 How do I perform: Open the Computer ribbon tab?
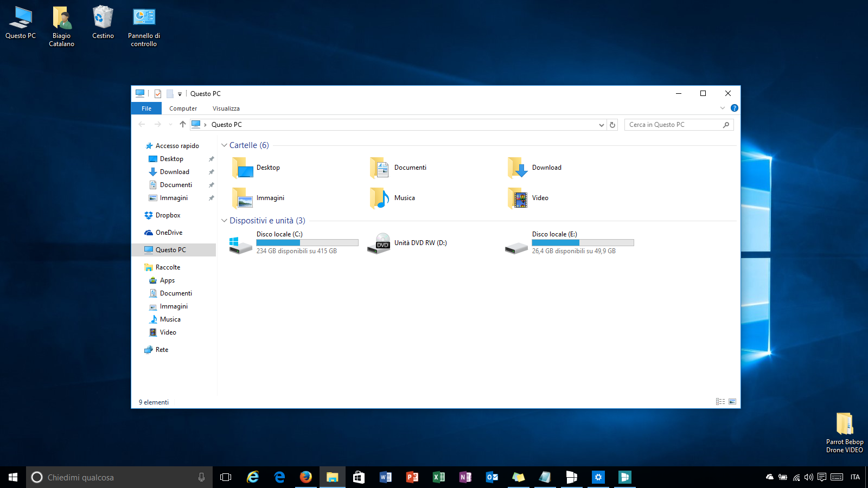[183, 108]
